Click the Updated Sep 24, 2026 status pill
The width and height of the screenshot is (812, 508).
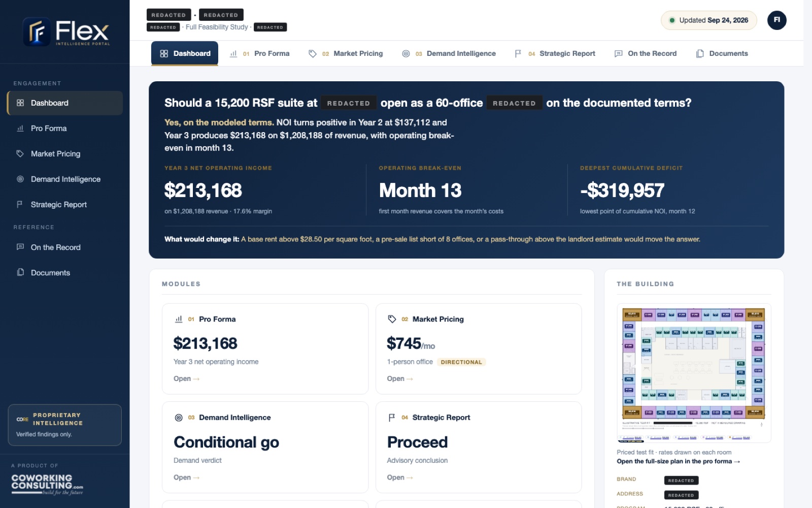708,20
